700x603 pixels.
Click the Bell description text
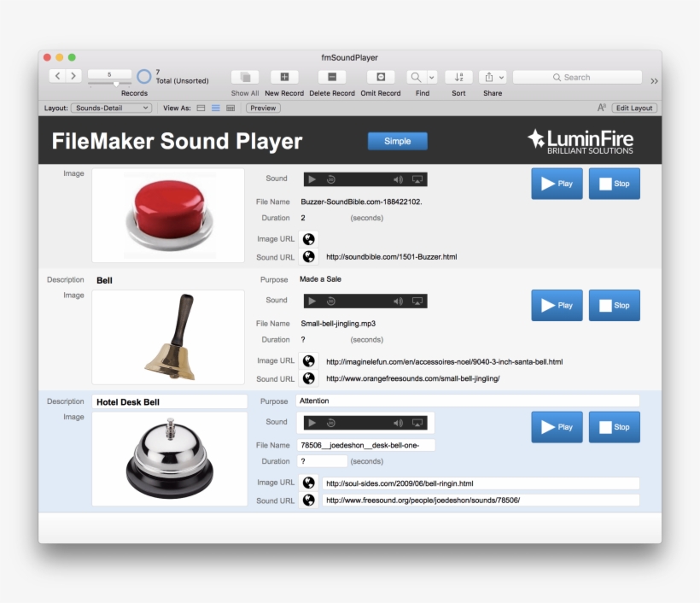click(x=104, y=280)
